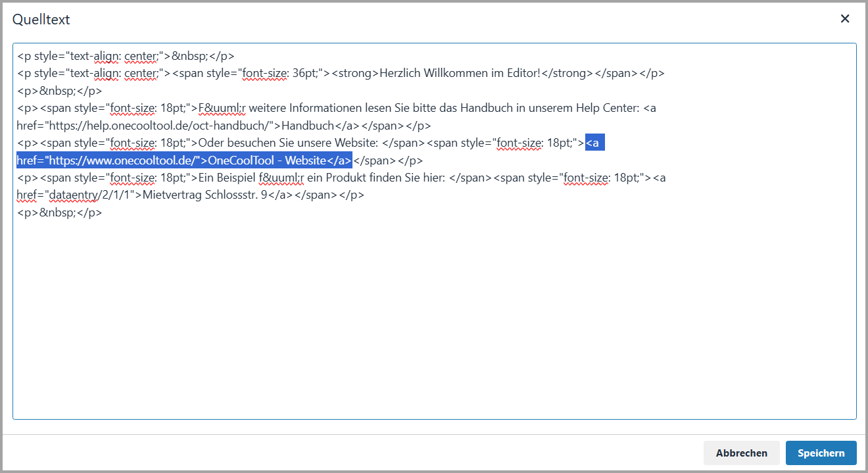Close the Quelltext dialog with X
The height and width of the screenshot is (473, 868).
pos(845,19)
